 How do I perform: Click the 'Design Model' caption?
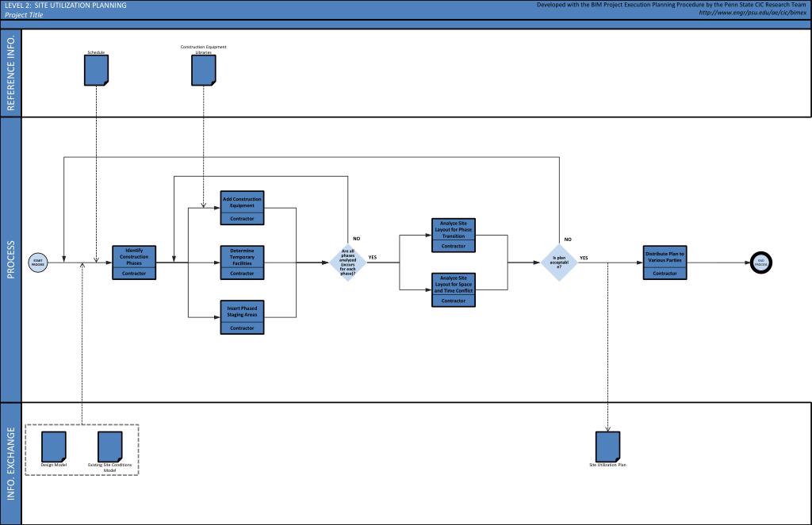[x=54, y=465]
